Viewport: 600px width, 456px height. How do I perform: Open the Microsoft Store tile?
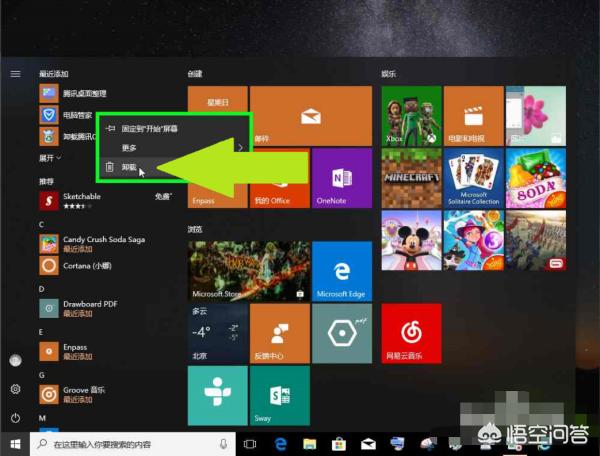248,270
